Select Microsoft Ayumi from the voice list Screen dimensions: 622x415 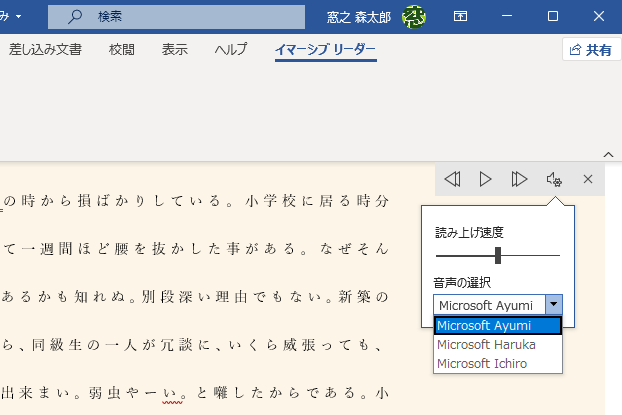point(498,326)
